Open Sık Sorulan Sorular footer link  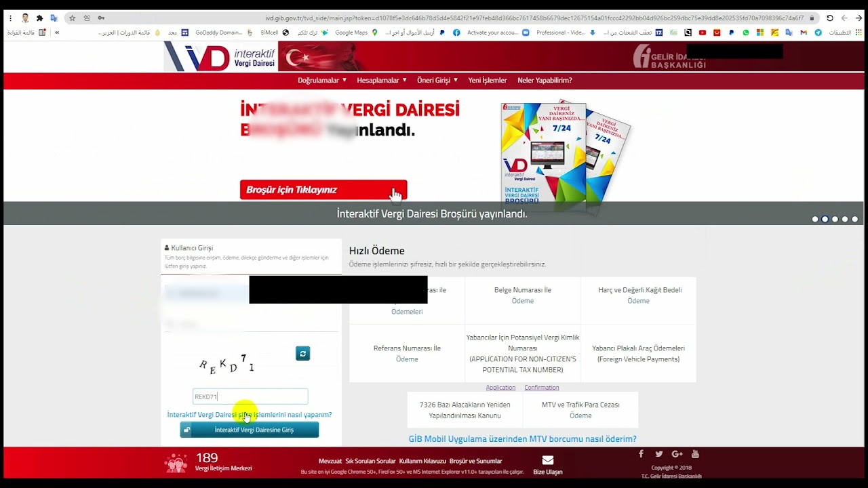pyautogui.click(x=370, y=461)
